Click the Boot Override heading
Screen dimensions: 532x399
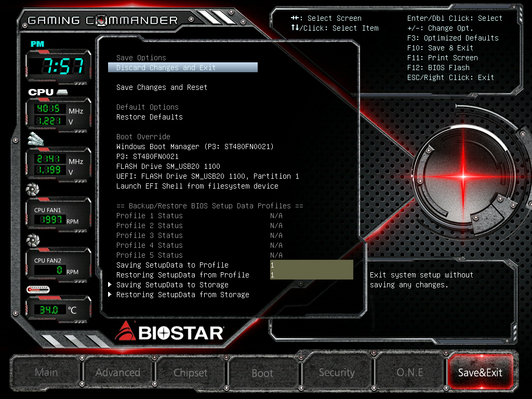[x=143, y=137]
